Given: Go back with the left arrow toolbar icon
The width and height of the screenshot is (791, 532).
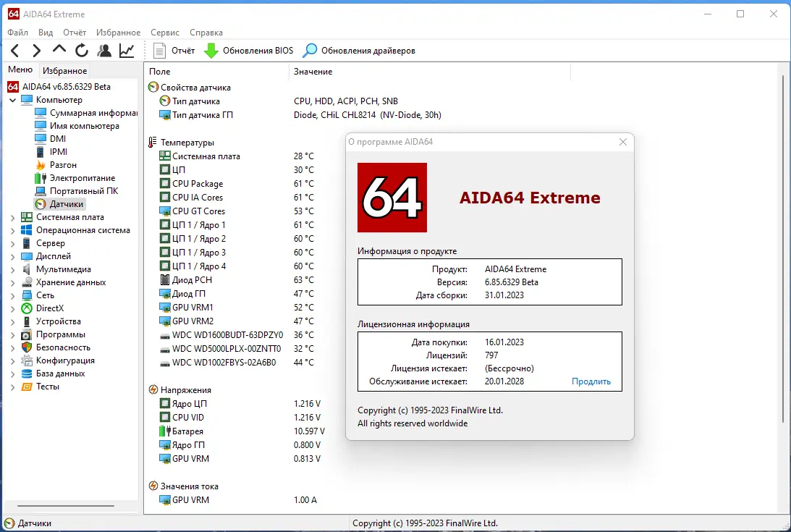Looking at the screenshot, I should pyautogui.click(x=15, y=51).
